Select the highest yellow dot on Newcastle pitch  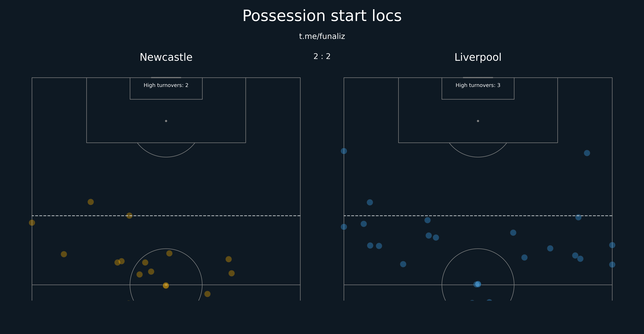pyautogui.click(x=91, y=202)
